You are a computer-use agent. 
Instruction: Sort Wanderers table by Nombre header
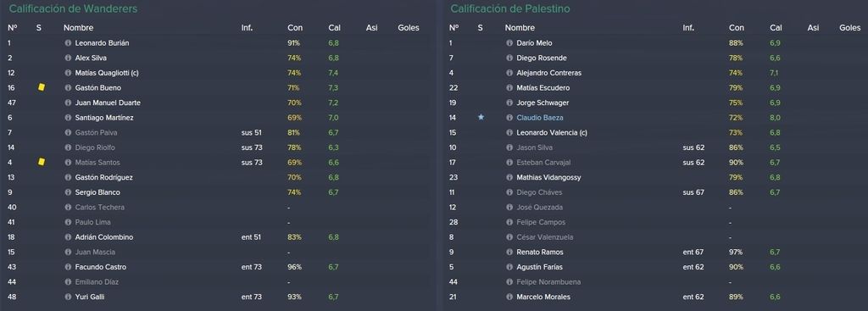point(79,28)
